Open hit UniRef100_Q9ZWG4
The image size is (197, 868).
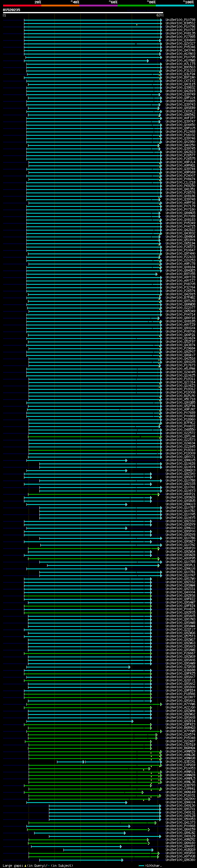tap(180, 552)
